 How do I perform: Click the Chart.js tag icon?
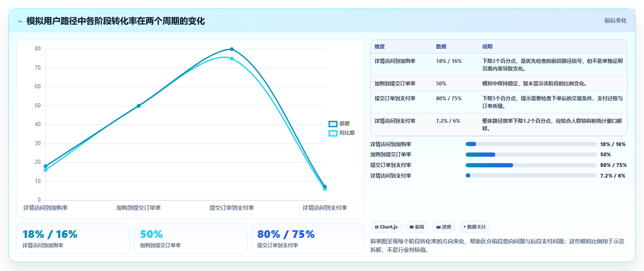point(377,227)
